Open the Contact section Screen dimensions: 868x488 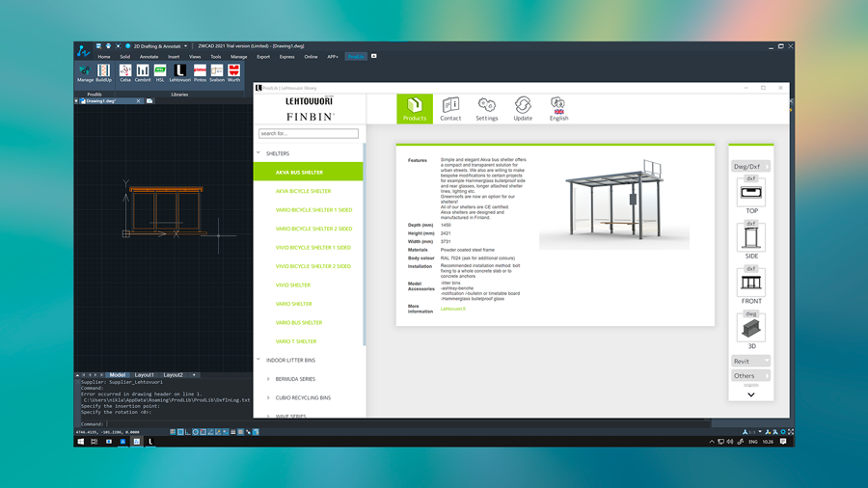coord(450,108)
